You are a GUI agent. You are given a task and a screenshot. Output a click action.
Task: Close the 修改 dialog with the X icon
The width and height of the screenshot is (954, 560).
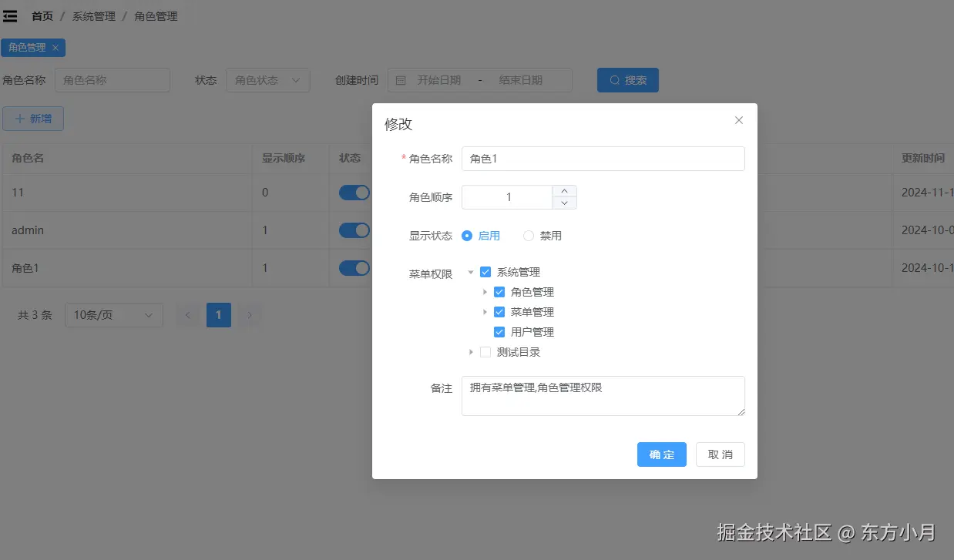[739, 120]
